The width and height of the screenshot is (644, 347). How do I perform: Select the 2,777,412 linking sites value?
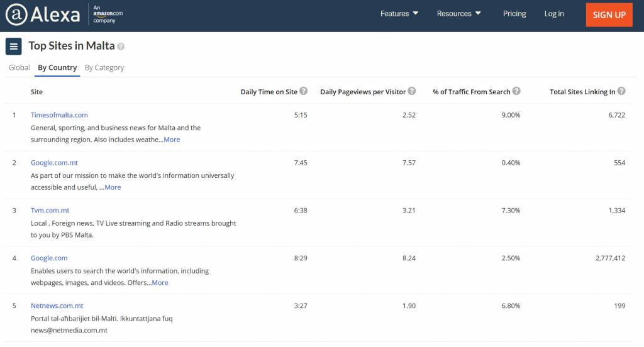pyautogui.click(x=610, y=258)
